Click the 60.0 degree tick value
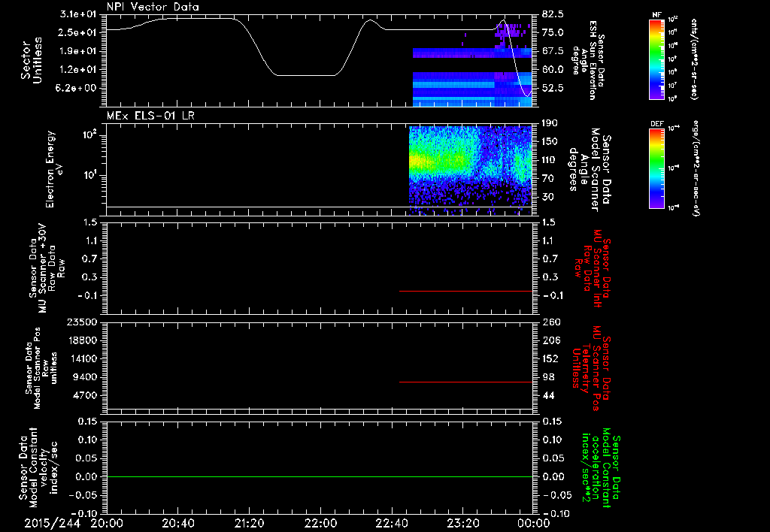The height and width of the screenshot is (532, 770). pos(553,70)
